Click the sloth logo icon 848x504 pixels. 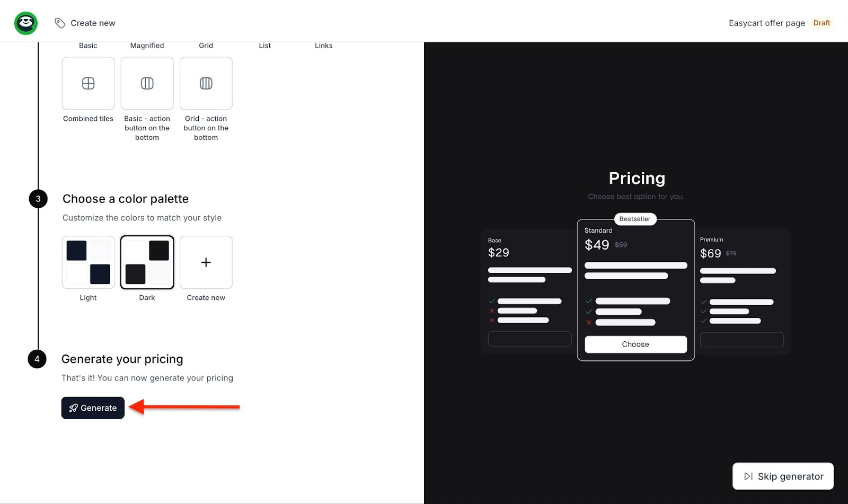pyautogui.click(x=25, y=23)
